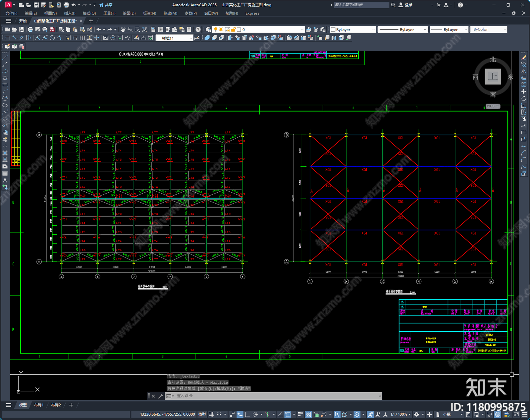Click the keyword search box in title bar

[361, 5]
